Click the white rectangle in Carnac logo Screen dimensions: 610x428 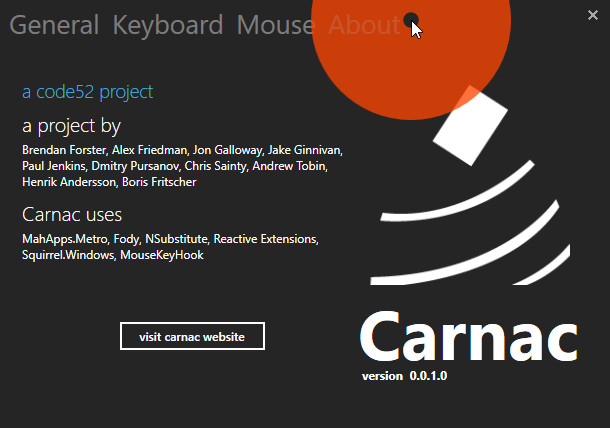tap(470, 126)
